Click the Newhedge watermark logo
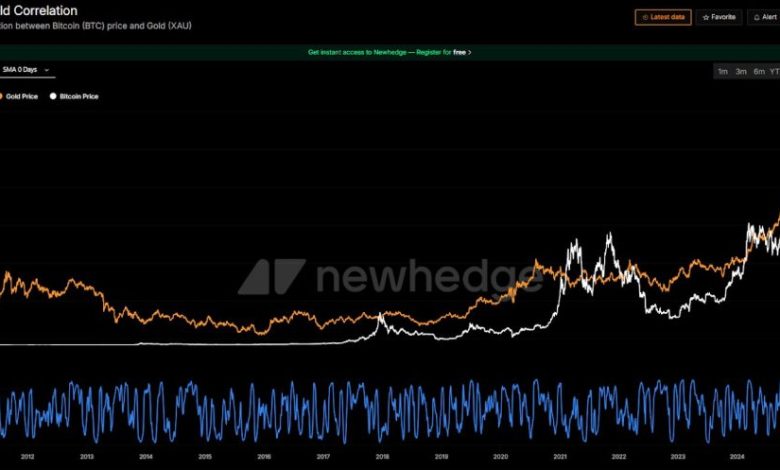 (x=270, y=277)
